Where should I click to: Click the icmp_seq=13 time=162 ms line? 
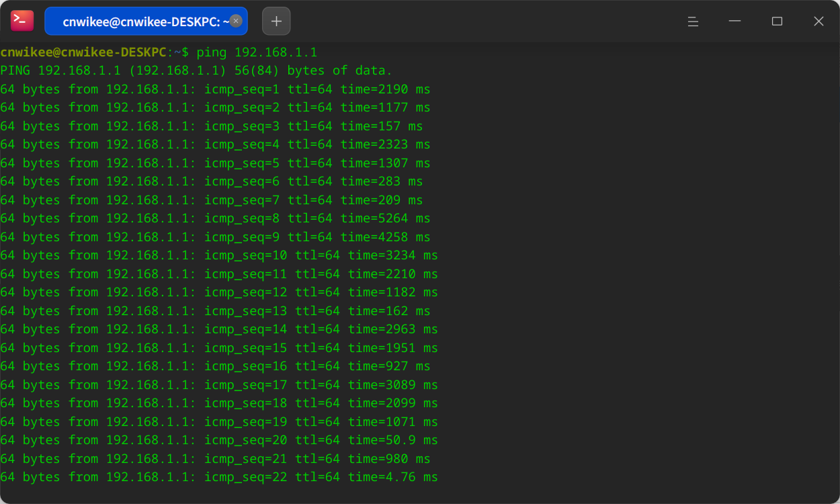coord(215,311)
